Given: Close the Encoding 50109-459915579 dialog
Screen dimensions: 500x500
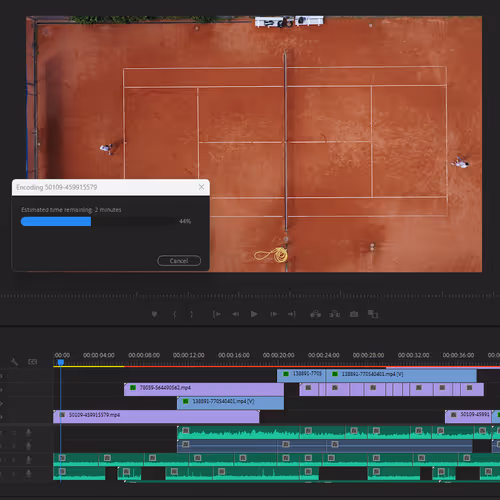Looking at the screenshot, I should click(x=201, y=187).
